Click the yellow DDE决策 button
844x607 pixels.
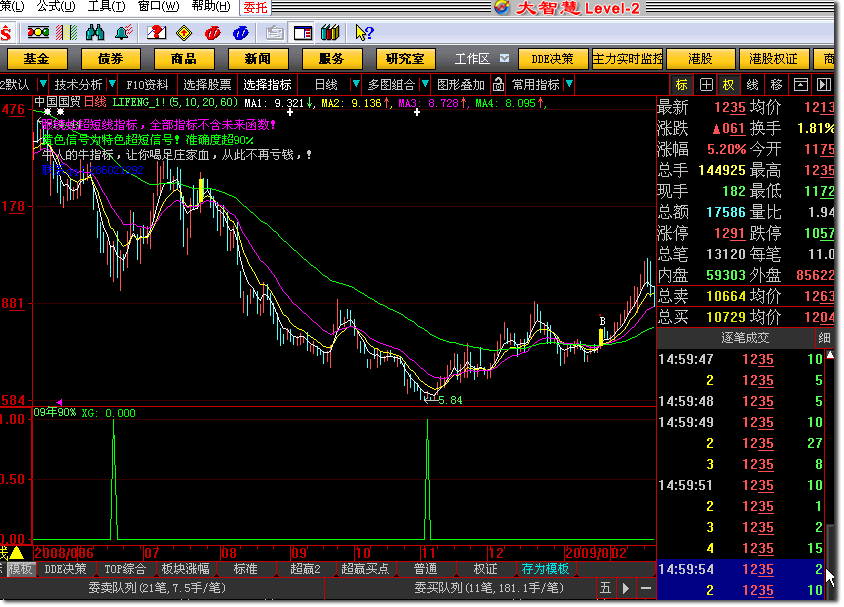tap(553, 59)
